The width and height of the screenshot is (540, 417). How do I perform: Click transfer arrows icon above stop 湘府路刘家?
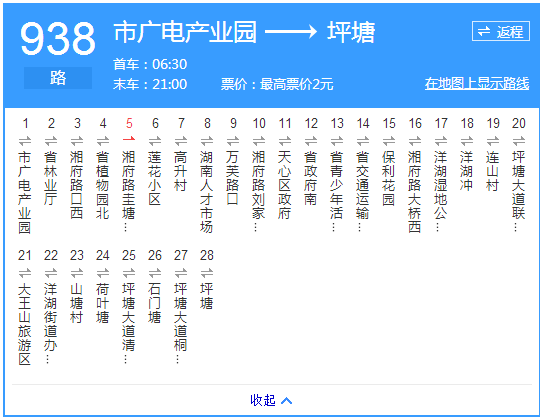tap(259, 141)
